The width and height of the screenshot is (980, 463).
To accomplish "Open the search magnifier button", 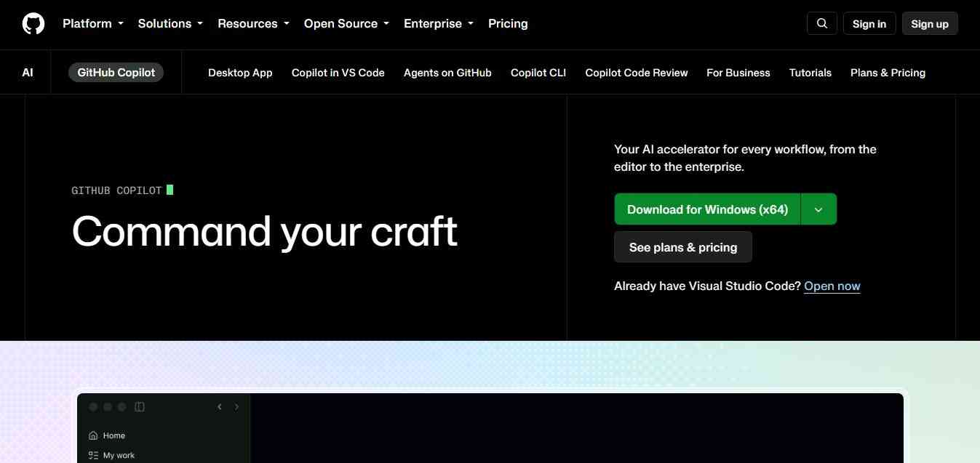I will click(x=822, y=23).
